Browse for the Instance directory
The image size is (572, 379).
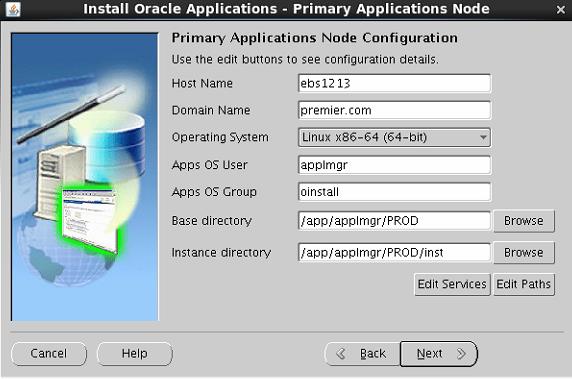[x=524, y=252]
